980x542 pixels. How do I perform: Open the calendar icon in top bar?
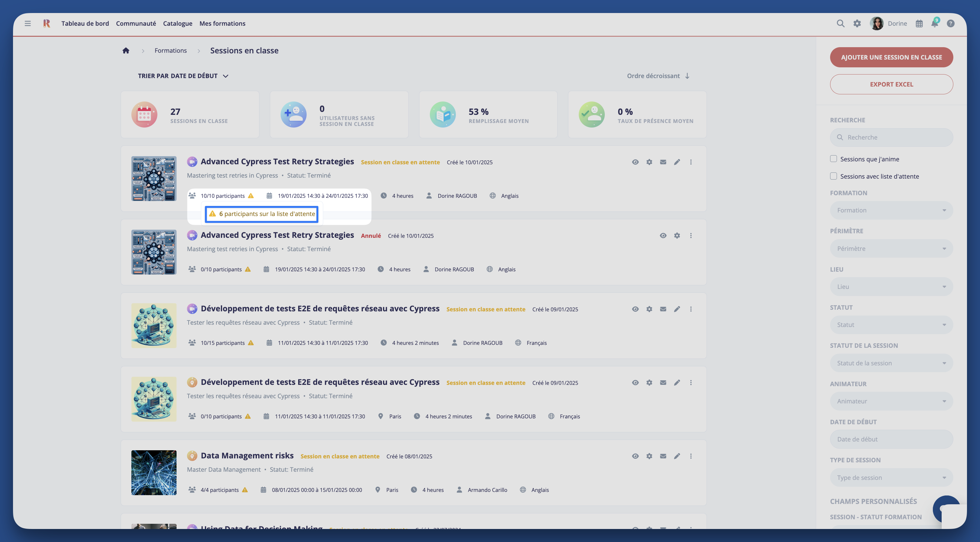point(919,24)
